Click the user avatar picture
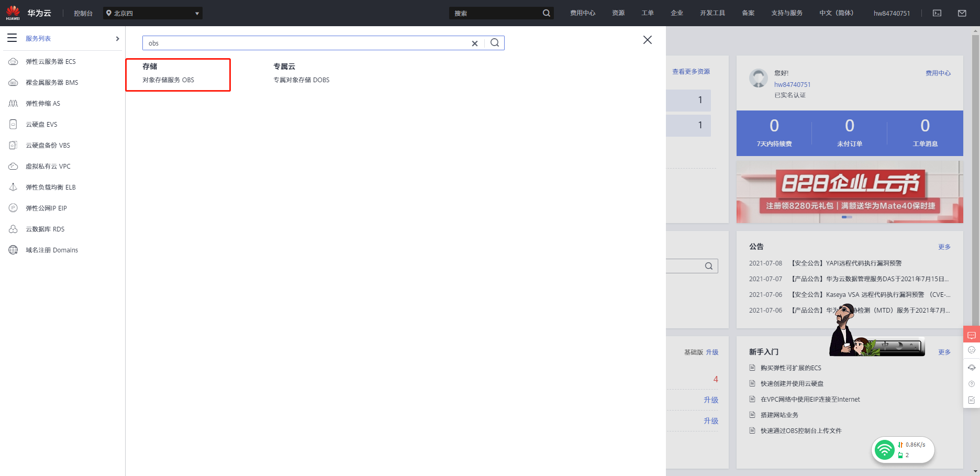 pos(759,78)
